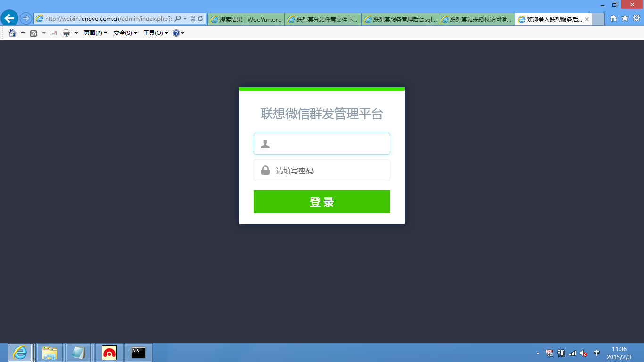644x362 pixels.
Task: Expand the RSS feeds dropdown arrow
Action: click(44, 33)
